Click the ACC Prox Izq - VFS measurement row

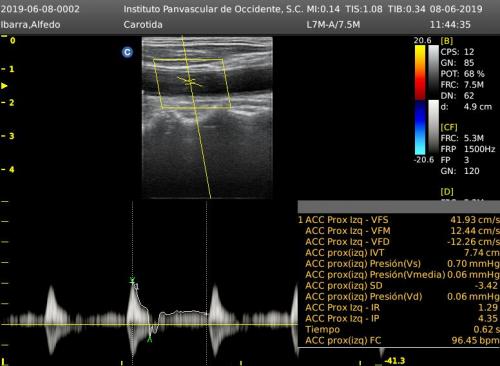click(399, 220)
